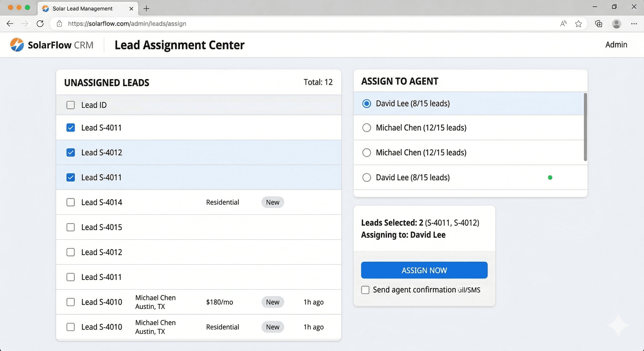644x351 pixels.
Task: Select the first Michael Chen radio button
Action: (367, 128)
